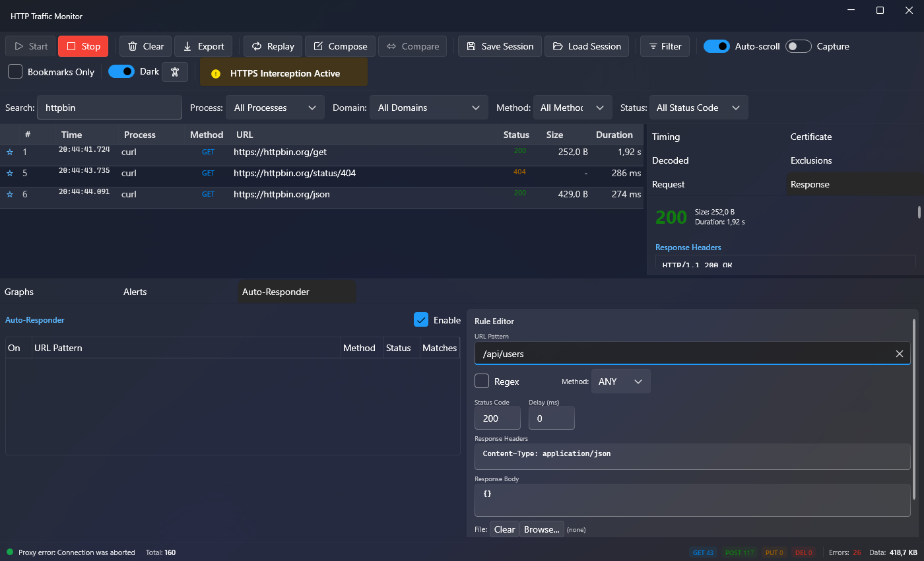The height and width of the screenshot is (561, 924).
Task: Clear the URL Pattern field with X
Action: [x=899, y=354]
